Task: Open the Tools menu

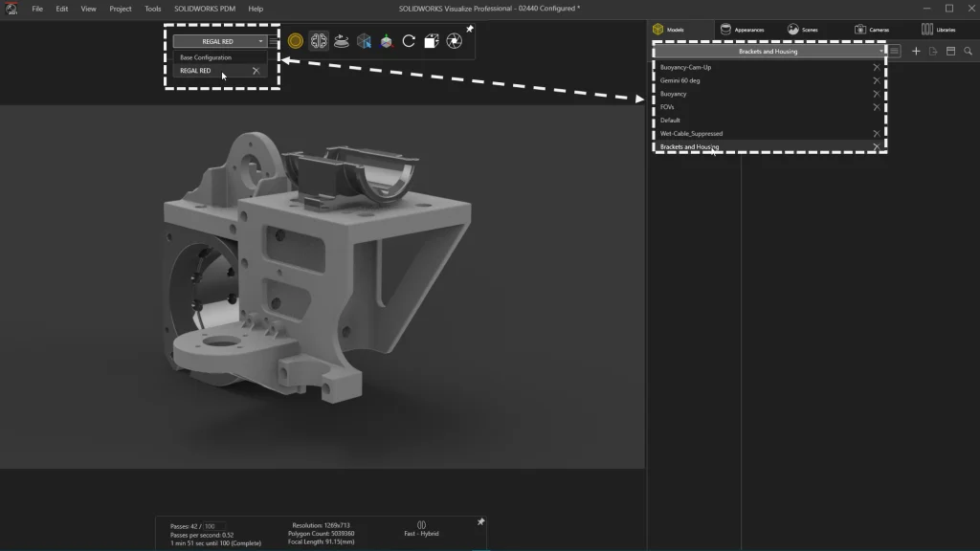Action: coord(152,9)
